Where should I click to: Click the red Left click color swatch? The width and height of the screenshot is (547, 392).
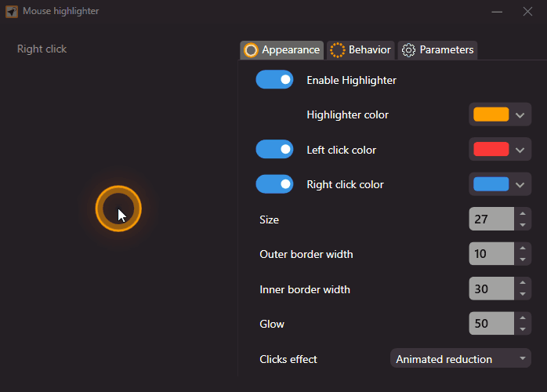[491, 150]
